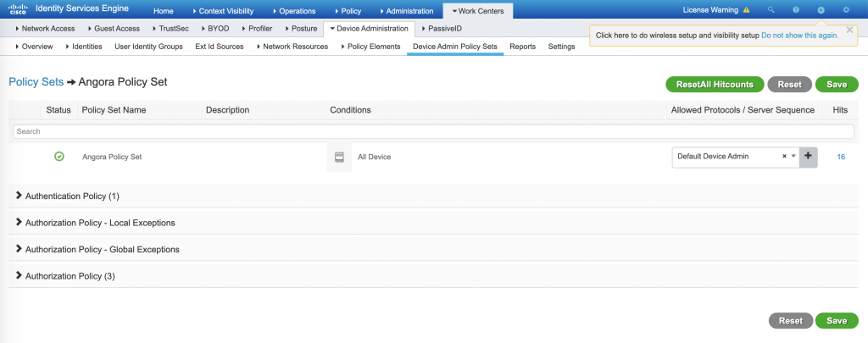Viewport: 868px width, 343px height.
Task: Click the Status column header
Action: click(x=58, y=109)
